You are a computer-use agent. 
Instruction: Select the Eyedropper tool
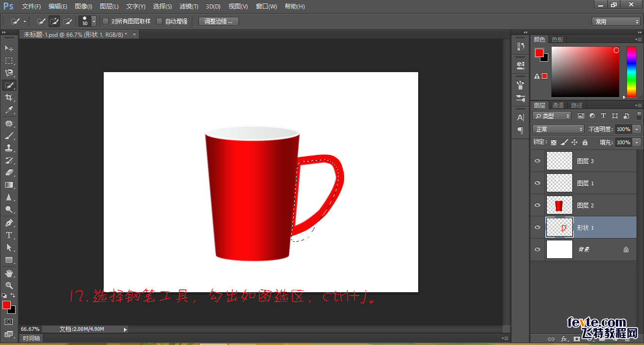tap(9, 110)
